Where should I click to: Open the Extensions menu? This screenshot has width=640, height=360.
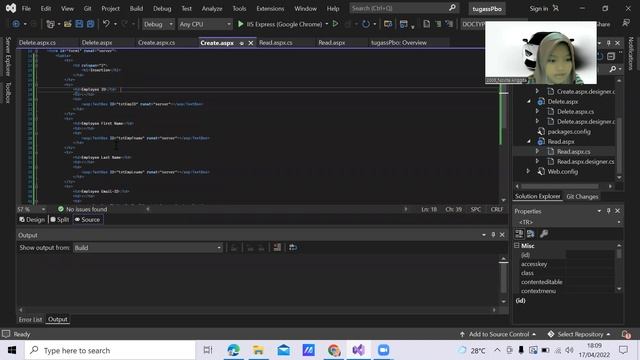(x=270, y=8)
